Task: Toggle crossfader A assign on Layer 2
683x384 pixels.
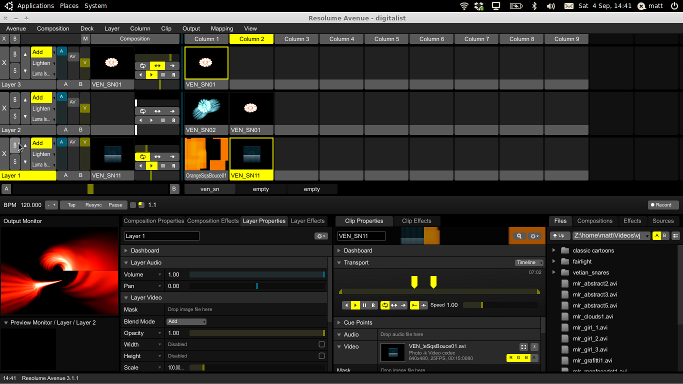Action: tap(66, 130)
